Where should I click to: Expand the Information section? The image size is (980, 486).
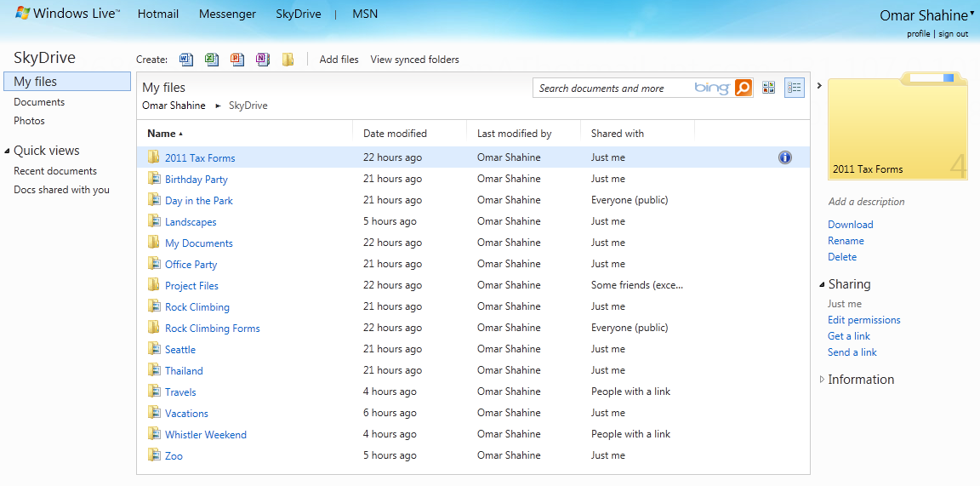[x=822, y=380]
